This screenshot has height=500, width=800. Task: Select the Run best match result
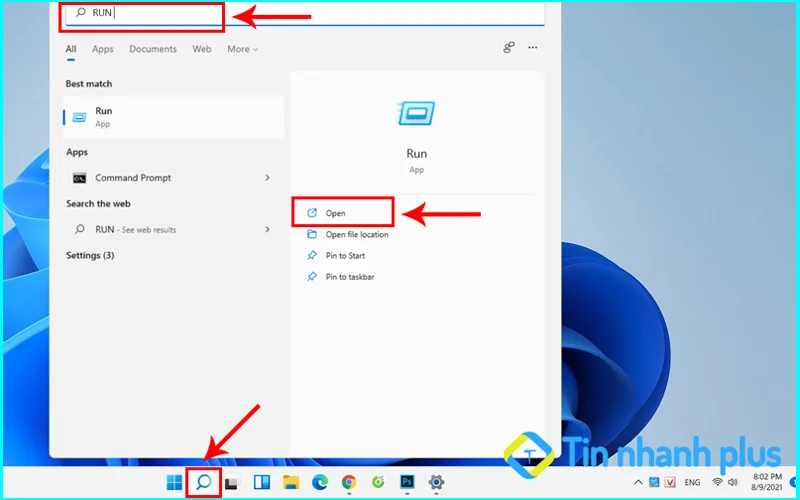point(173,117)
